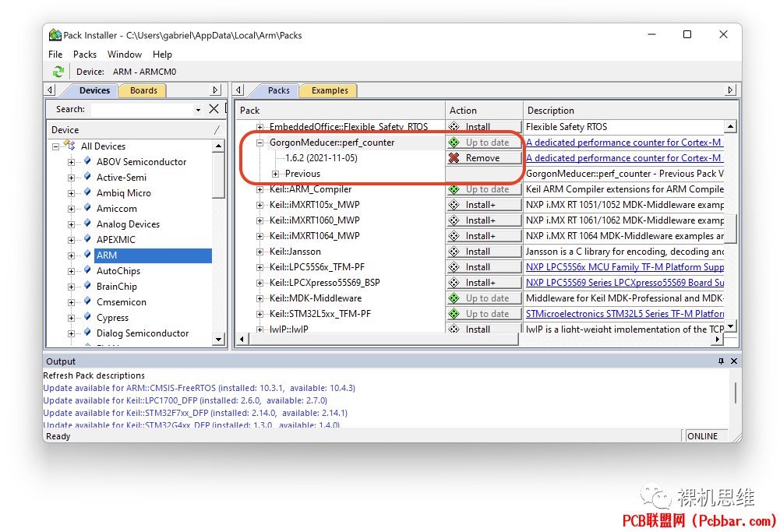Expand the ARM vendor node
The image size is (780, 532).
pyautogui.click(x=71, y=255)
